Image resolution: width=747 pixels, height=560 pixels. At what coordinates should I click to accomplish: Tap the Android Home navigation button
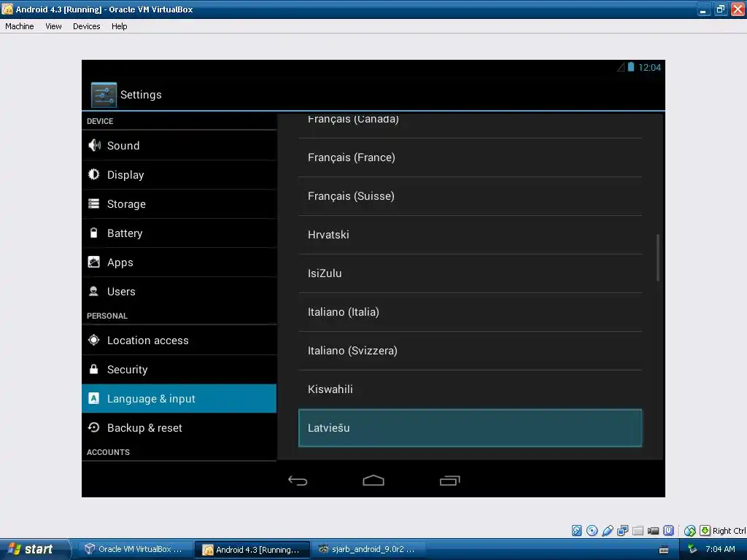click(x=373, y=481)
